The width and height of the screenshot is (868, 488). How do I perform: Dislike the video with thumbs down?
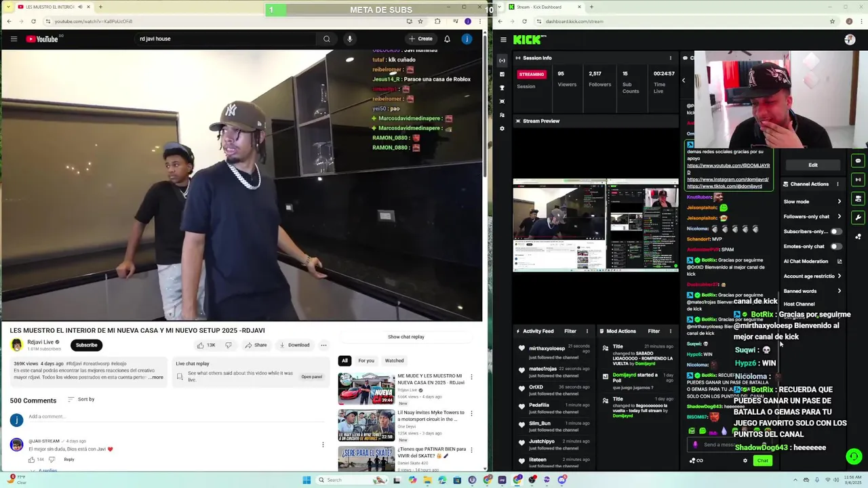click(x=229, y=345)
